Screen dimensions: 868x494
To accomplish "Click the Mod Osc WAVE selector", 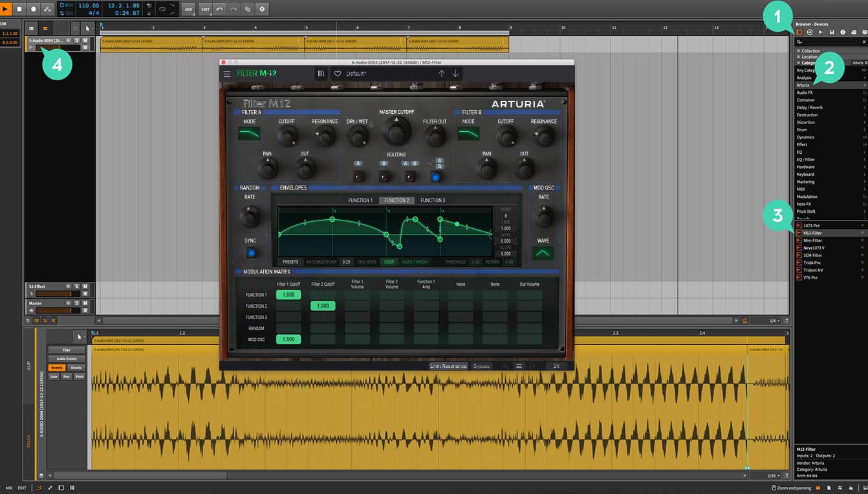I will [543, 253].
